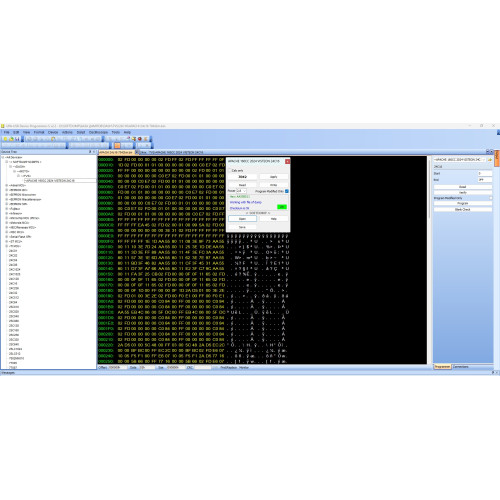This screenshot has height=500, width=500.
Task: Click the Blank Check button
Action: tap(463, 209)
